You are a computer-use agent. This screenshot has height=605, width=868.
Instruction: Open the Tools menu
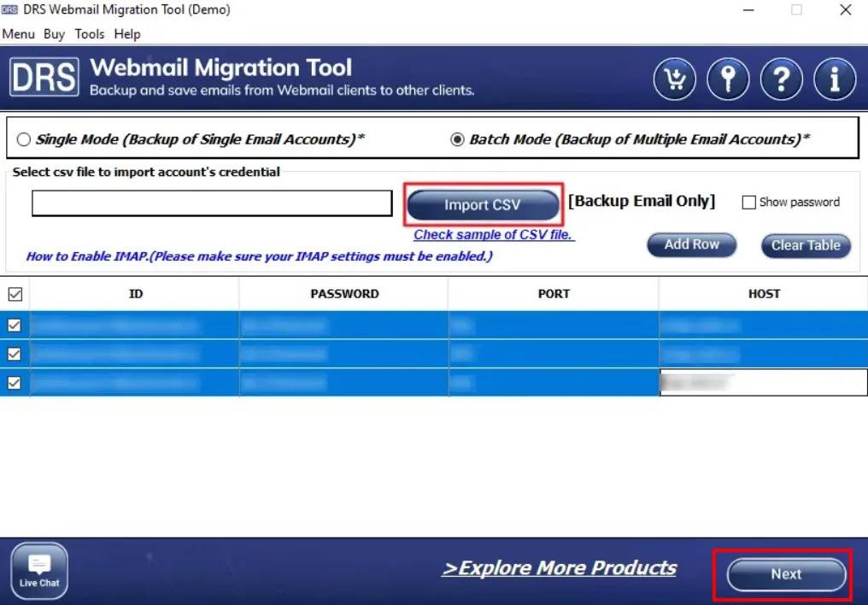point(90,34)
